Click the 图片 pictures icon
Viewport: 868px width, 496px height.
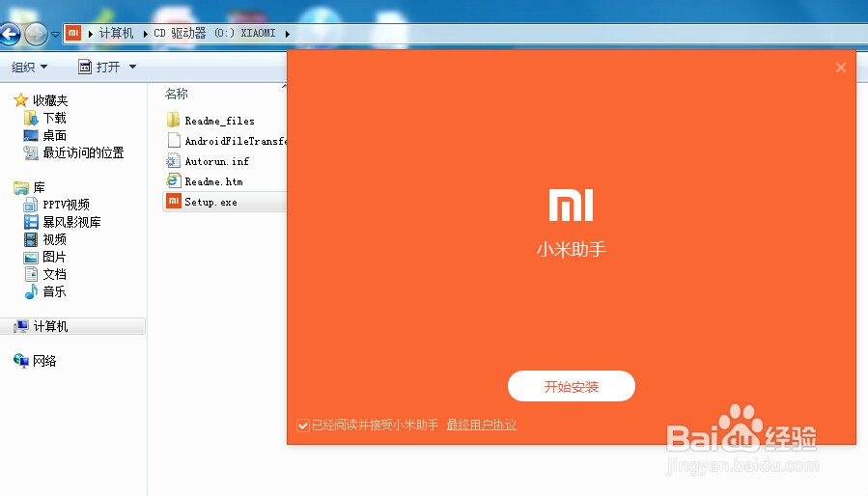[x=31, y=258]
